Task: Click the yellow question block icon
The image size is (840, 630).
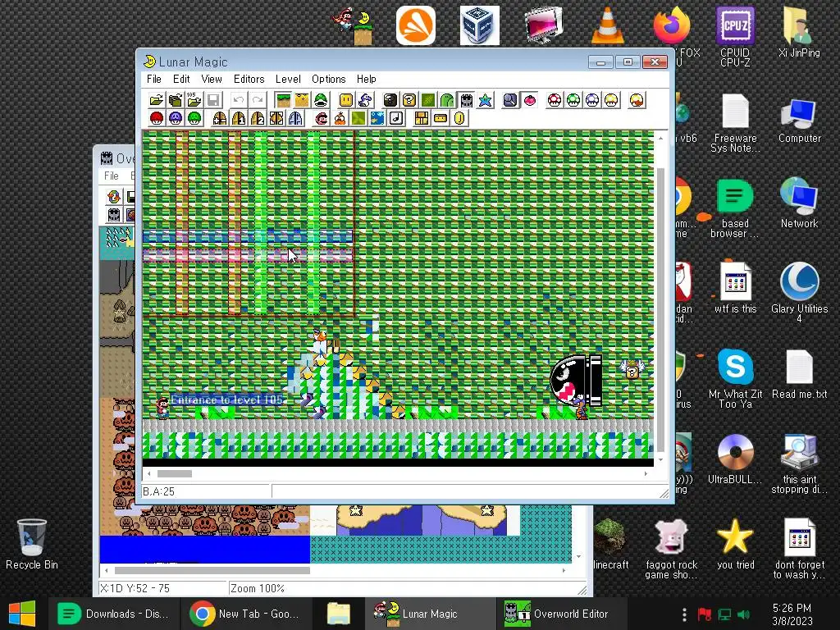Action: 409,100
